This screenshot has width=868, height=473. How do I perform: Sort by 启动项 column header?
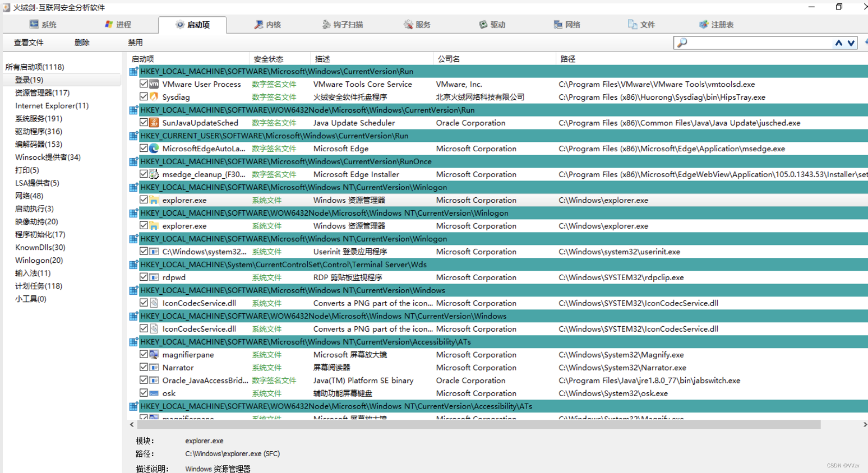click(188, 59)
